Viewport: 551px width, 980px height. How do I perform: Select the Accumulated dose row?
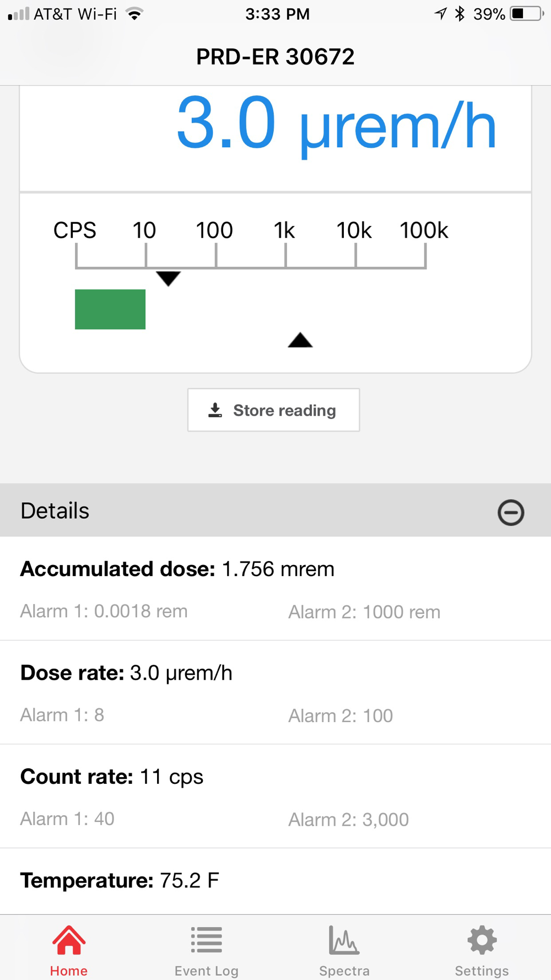click(x=275, y=589)
